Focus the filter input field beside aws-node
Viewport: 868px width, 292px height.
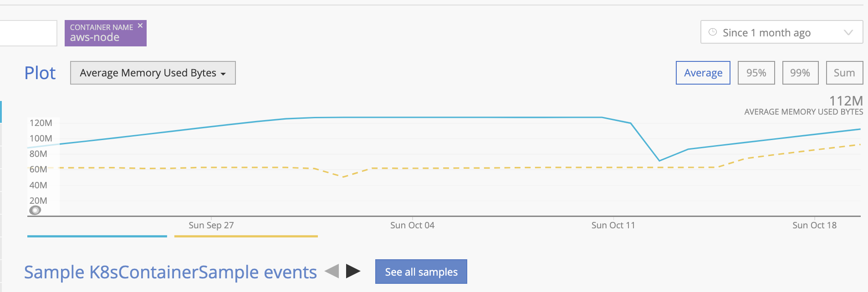28,33
